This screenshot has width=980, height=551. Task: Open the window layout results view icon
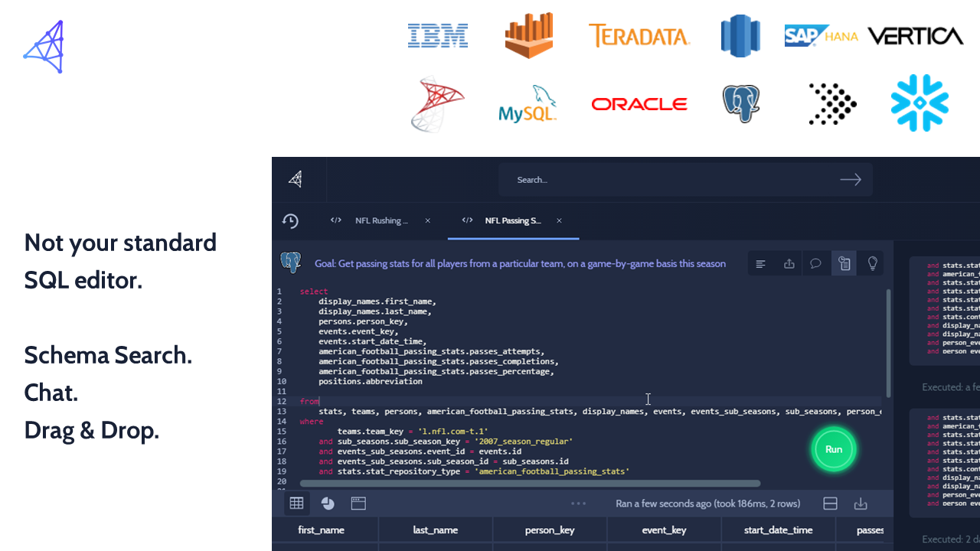pos(358,504)
